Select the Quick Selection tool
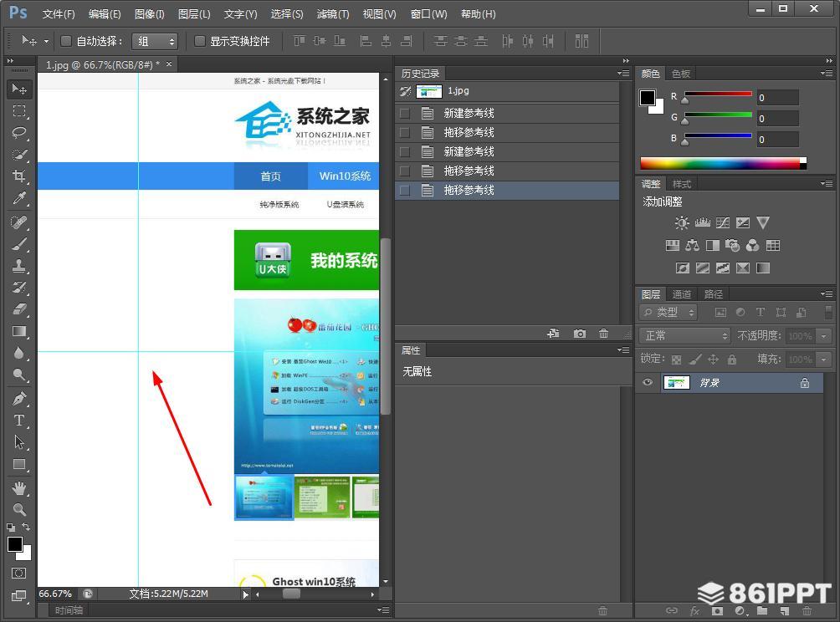840x622 pixels. pos(19,155)
